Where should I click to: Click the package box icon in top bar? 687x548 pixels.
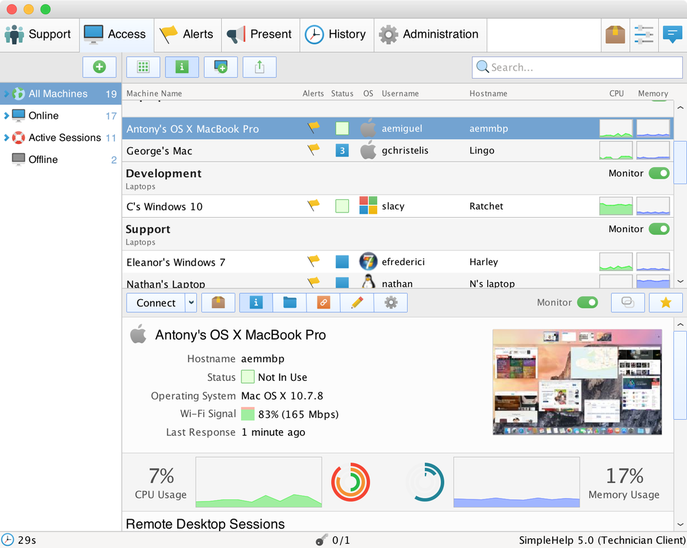tap(615, 35)
